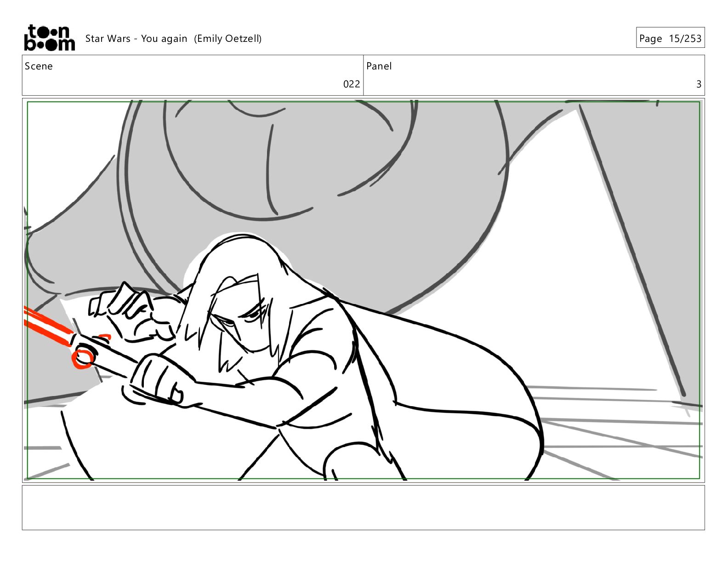Click the 'Page 15/253' box

click(670, 38)
